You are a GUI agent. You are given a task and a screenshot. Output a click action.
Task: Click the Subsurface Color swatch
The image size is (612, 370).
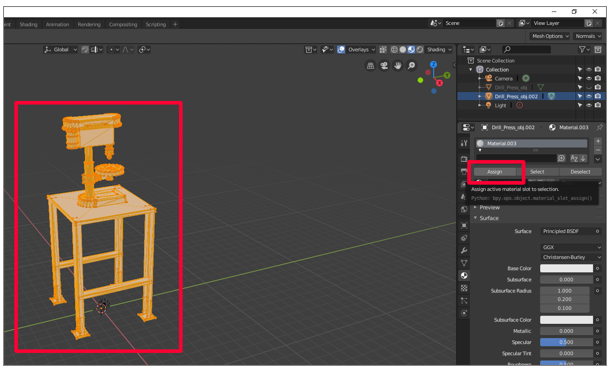tap(566, 320)
